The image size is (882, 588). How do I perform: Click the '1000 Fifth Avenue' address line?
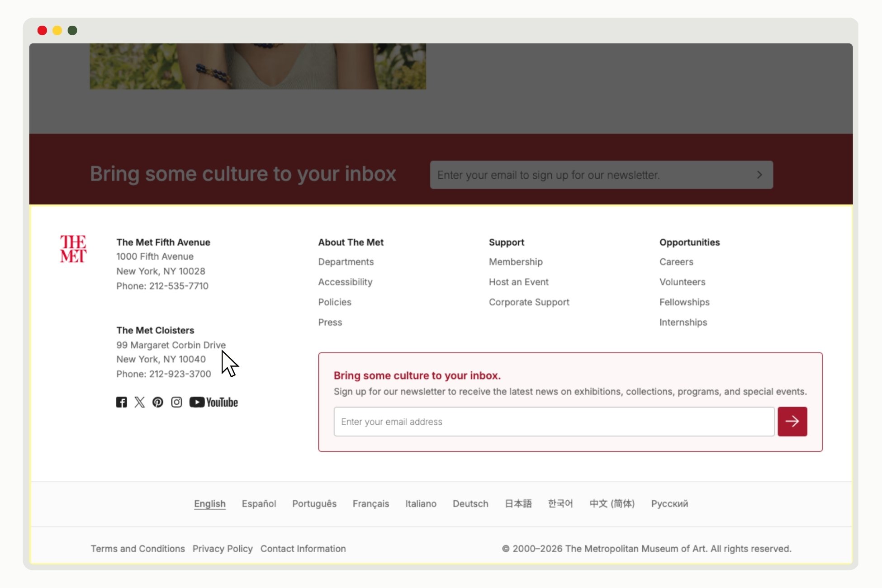coord(155,256)
